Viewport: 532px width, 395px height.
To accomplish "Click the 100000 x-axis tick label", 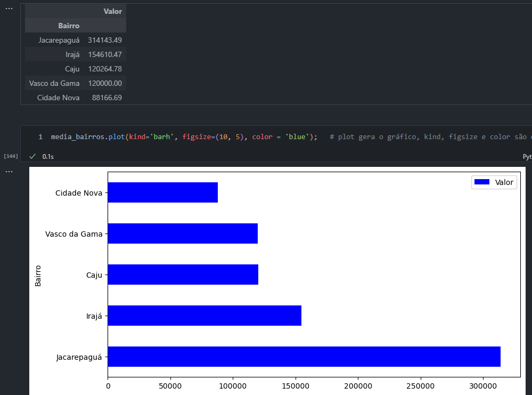I will (233, 386).
